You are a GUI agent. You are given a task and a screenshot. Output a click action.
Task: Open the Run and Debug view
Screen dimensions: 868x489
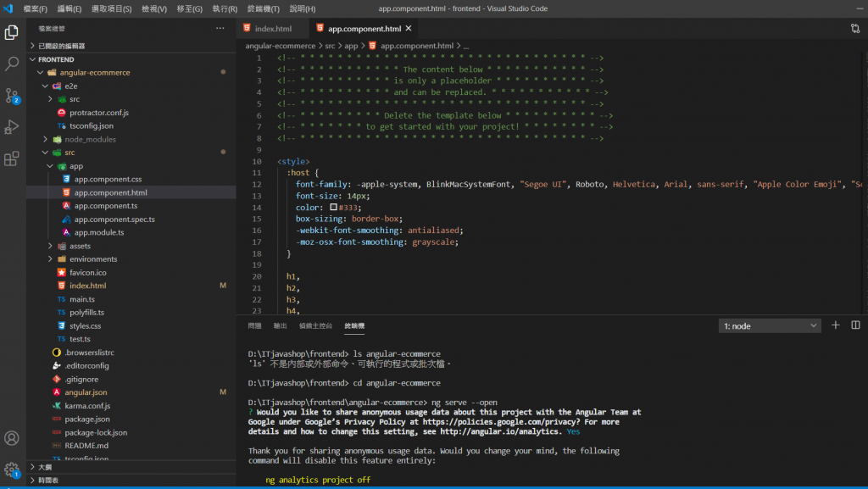pos(12,127)
